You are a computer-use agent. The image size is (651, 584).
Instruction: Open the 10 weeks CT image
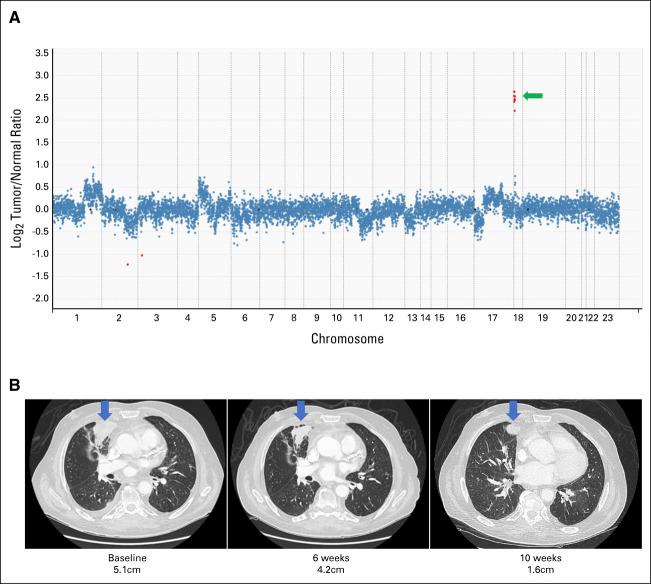[x=529, y=471]
